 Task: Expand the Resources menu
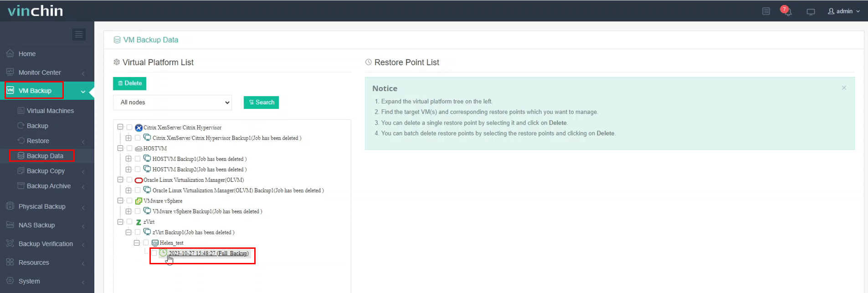pyautogui.click(x=47, y=262)
